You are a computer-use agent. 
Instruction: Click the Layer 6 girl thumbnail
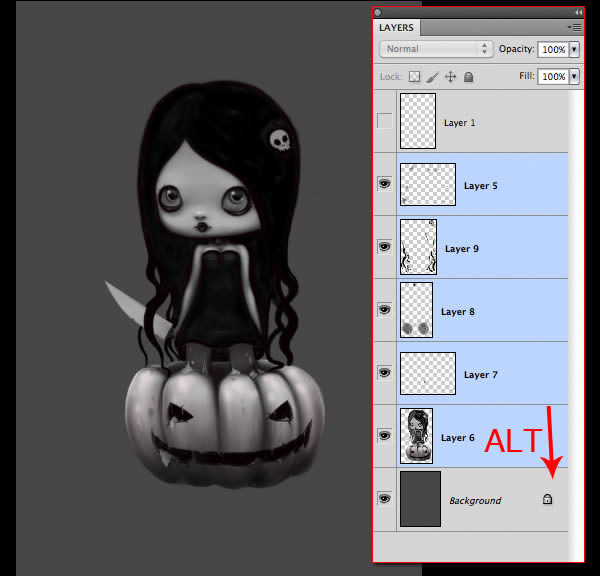pos(416,436)
